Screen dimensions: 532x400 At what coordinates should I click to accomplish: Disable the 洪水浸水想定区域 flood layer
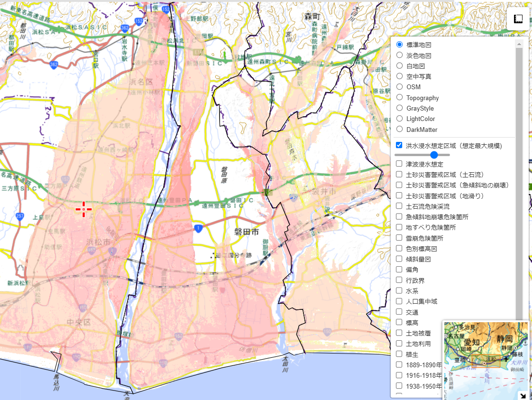399,145
